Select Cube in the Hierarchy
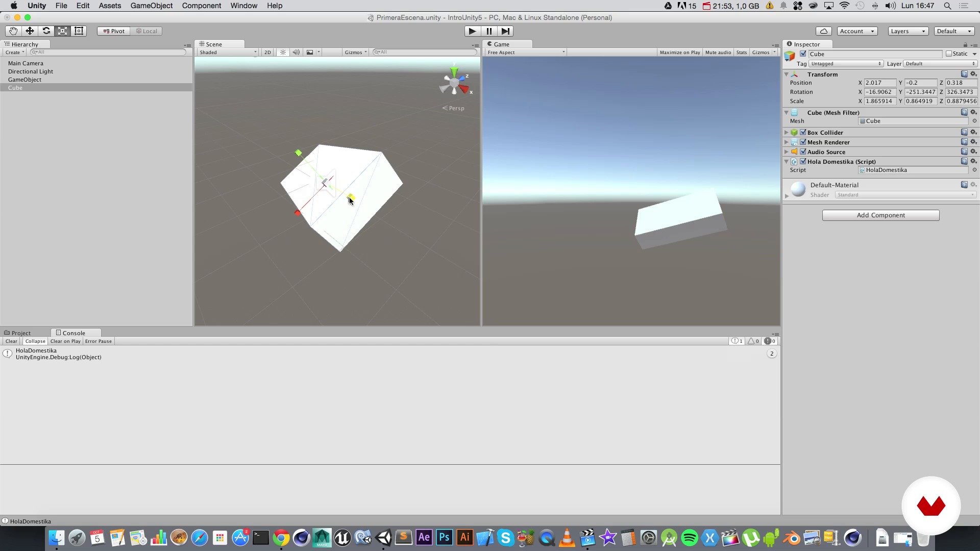The height and width of the screenshot is (551, 980). coord(15,88)
